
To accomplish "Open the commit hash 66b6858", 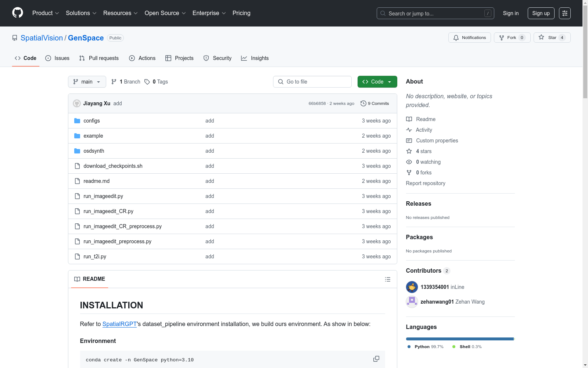I will [x=317, y=103].
